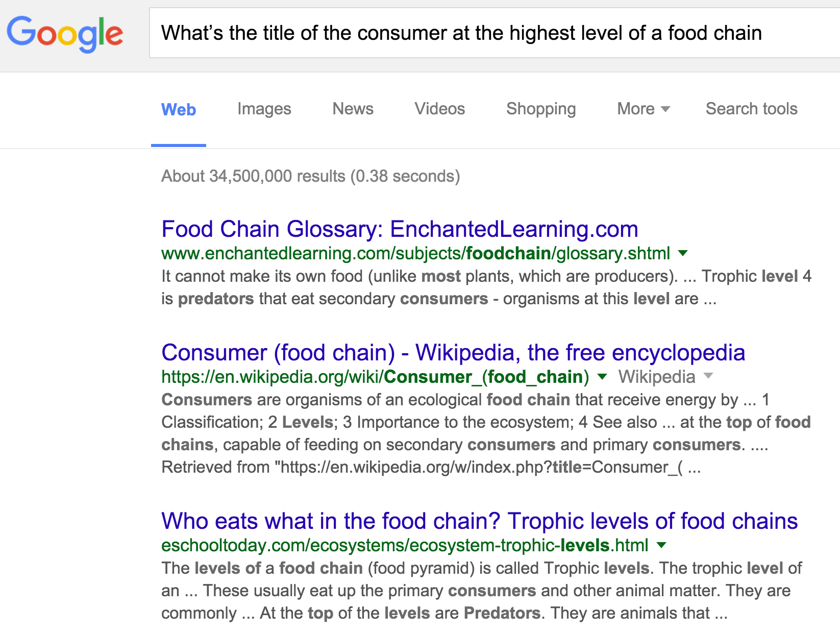The width and height of the screenshot is (840, 635).
Task: Open the Food Chain Glossary result
Action: click(399, 229)
